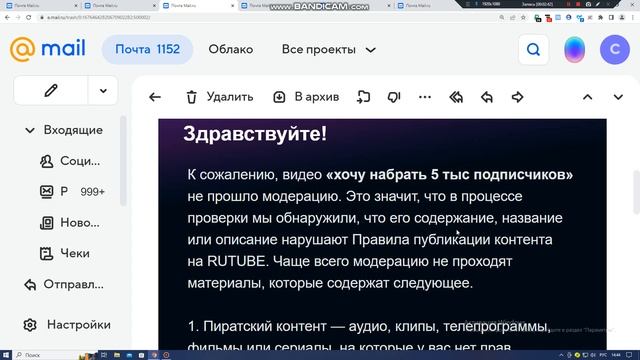Go to previous message up chevron

pos(587,97)
